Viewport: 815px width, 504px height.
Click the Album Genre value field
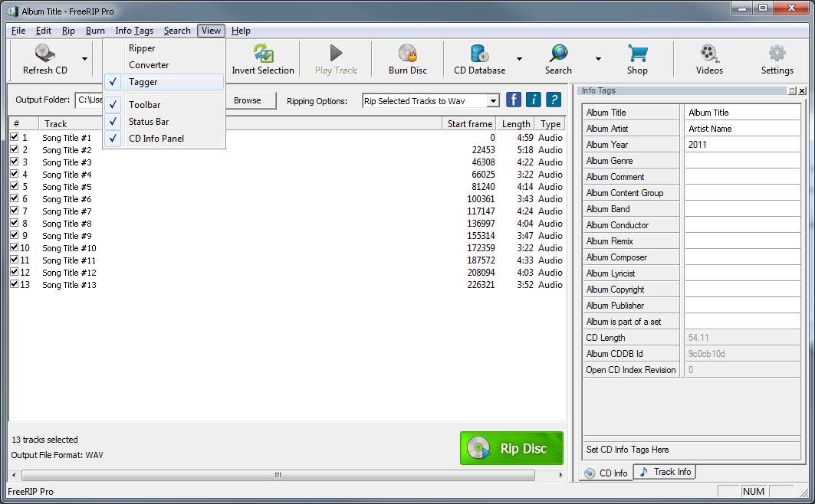point(742,161)
